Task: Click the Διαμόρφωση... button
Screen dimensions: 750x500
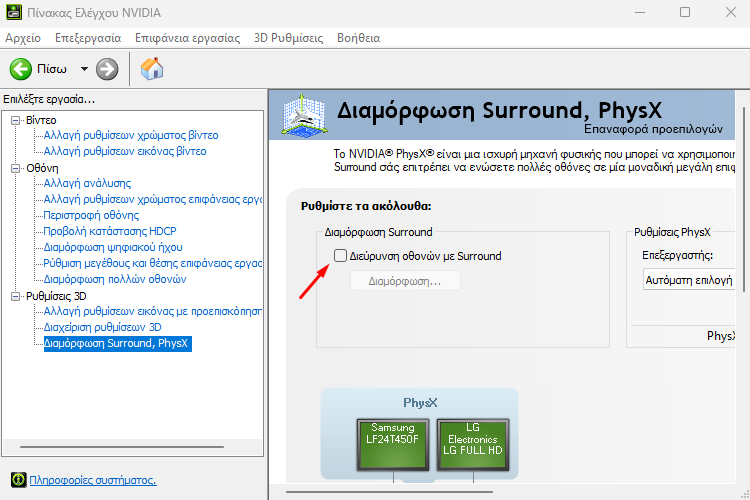Action: [x=405, y=281]
